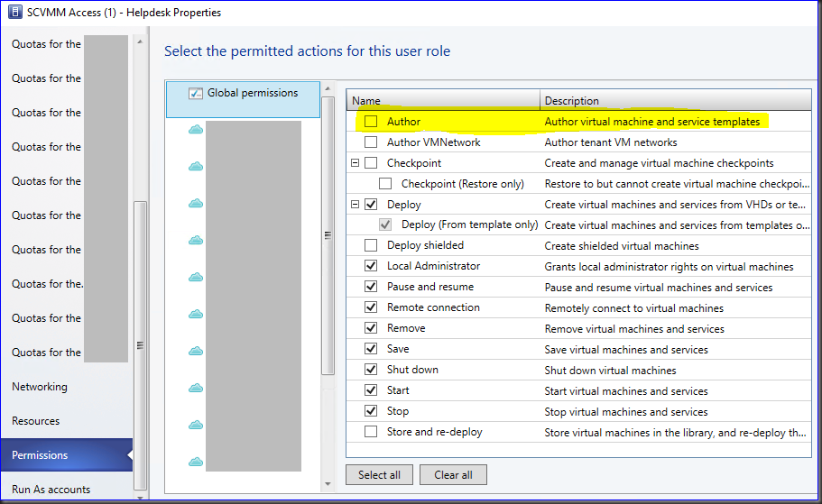Collapse the Checkpoint tree node
The image size is (822, 504).
(x=356, y=163)
